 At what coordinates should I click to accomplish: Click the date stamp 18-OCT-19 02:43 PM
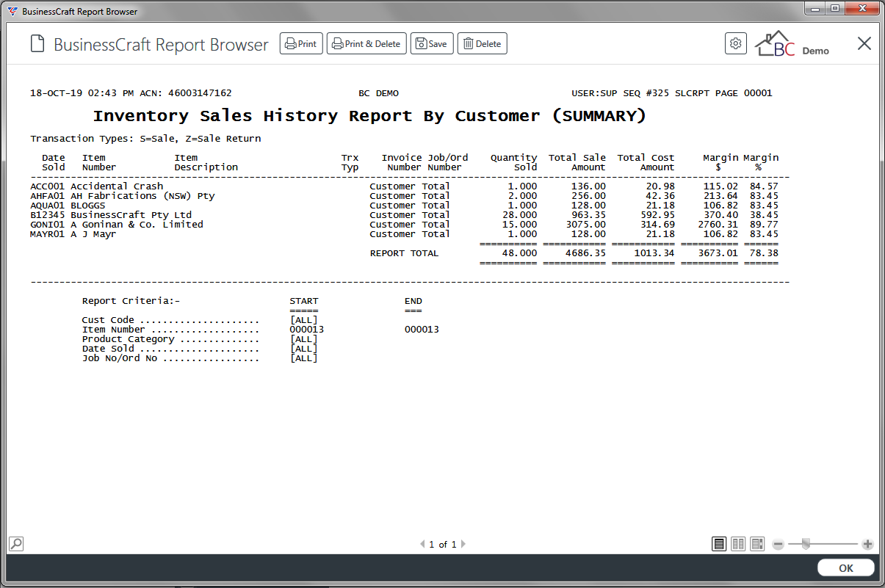[x=82, y=93]
